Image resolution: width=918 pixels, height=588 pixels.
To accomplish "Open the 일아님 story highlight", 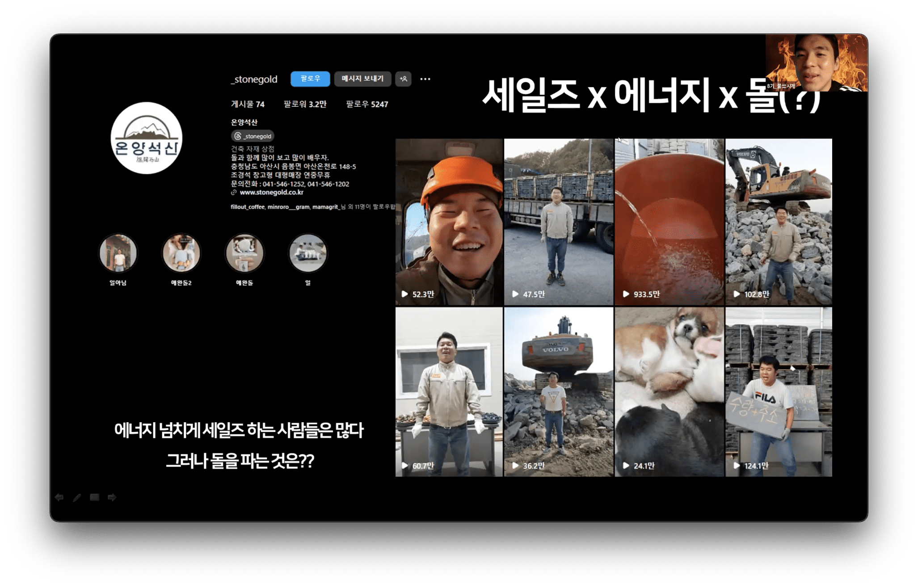I will point(118,253).
